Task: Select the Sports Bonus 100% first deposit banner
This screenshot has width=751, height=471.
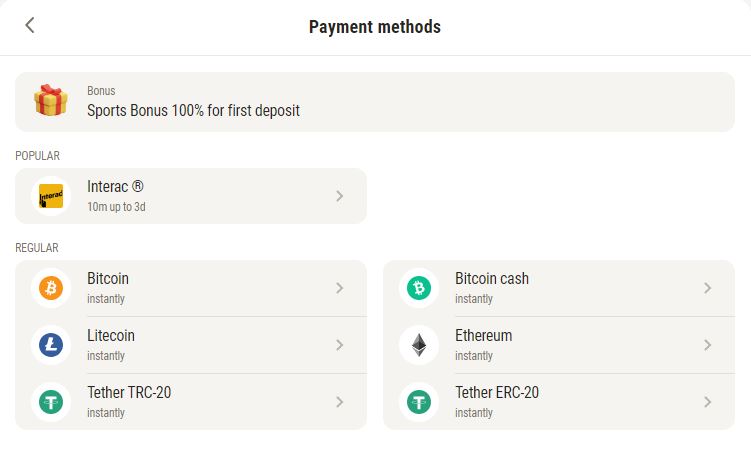Action: point(193,110)
